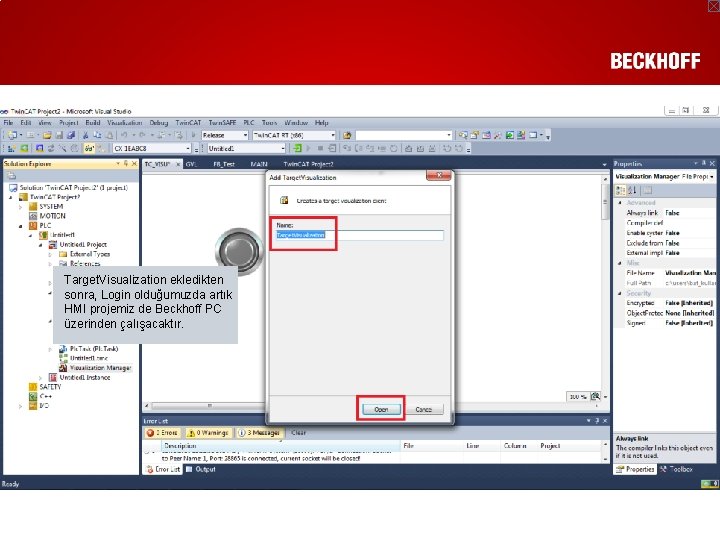Open the 100 % zoom level box

coord(577,397)
